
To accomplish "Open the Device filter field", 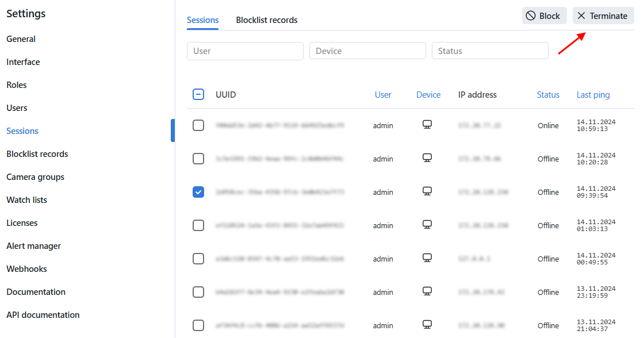I will pyautogui.click(x=367, y=51).
